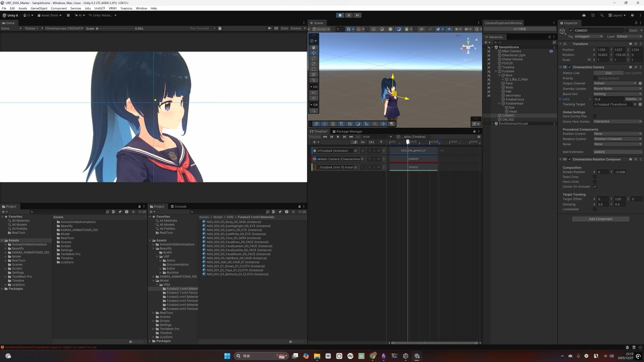The image size is (644, 362).
Task: Open the VRM1 menu
Action: pyautogui.click(x=113, y=9)
